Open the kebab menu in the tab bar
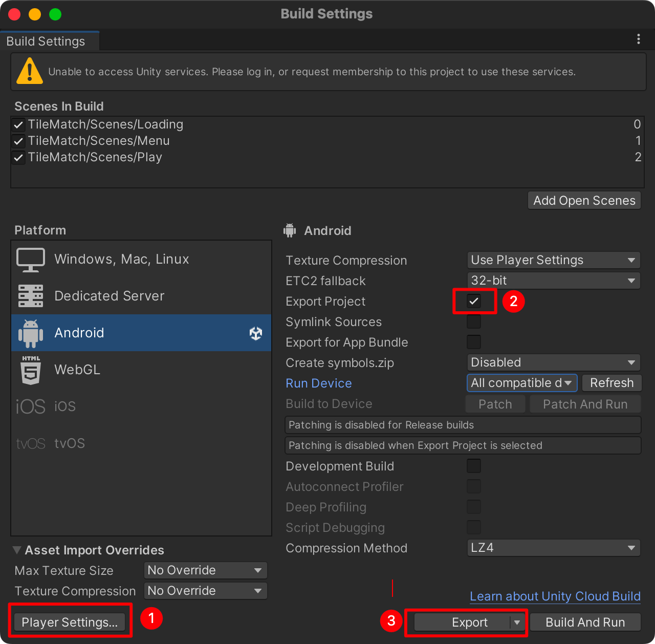Screen dimensions: 655x644 (x=638, y=39)
